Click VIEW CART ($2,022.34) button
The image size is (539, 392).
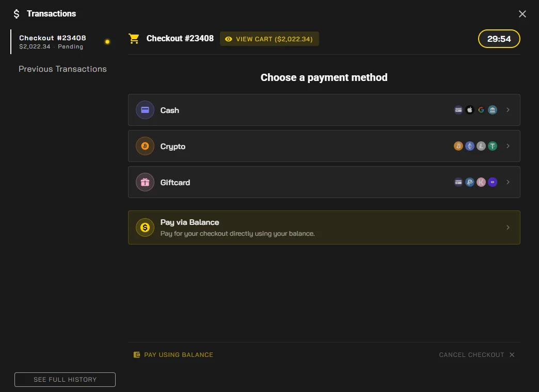coord(269,39)
